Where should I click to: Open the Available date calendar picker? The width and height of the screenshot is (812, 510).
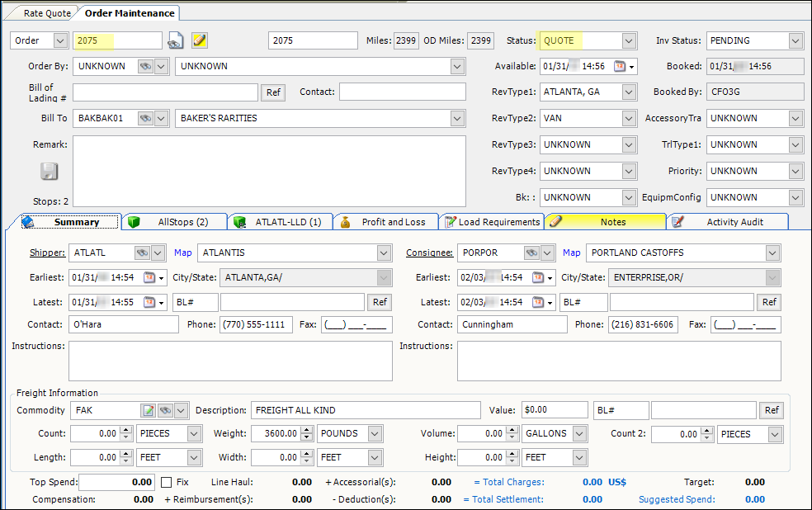pyautogui.click(x=621, y=66)
